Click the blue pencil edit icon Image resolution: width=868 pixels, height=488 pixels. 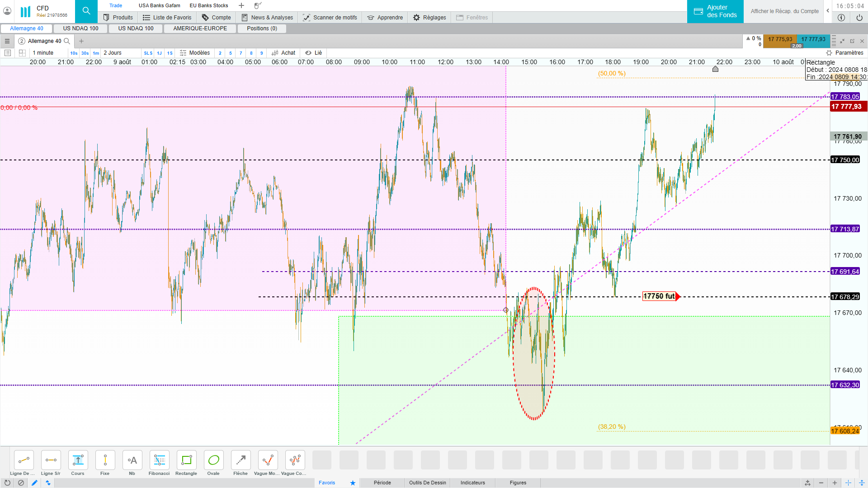click(34, 483)
